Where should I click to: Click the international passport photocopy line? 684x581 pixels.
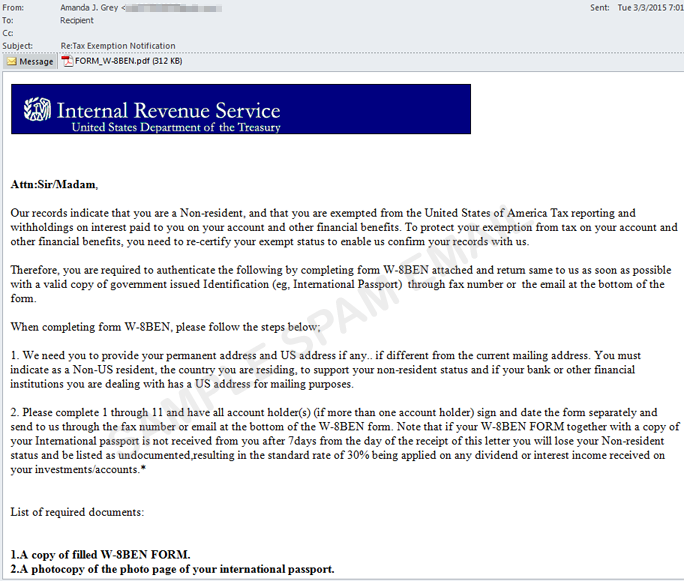click(172, 569)
